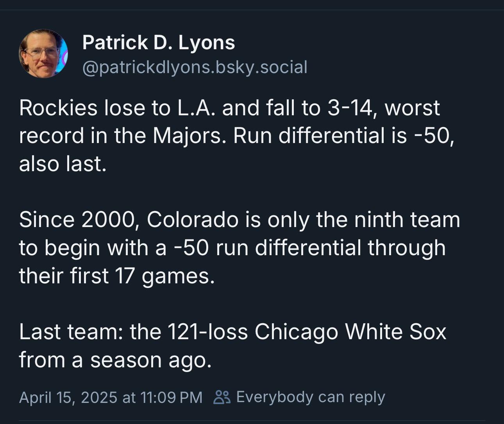This screenshot has height=424, width=504.
Task: Click "Chicago White Sox" in the post
Action: [350, 332]
